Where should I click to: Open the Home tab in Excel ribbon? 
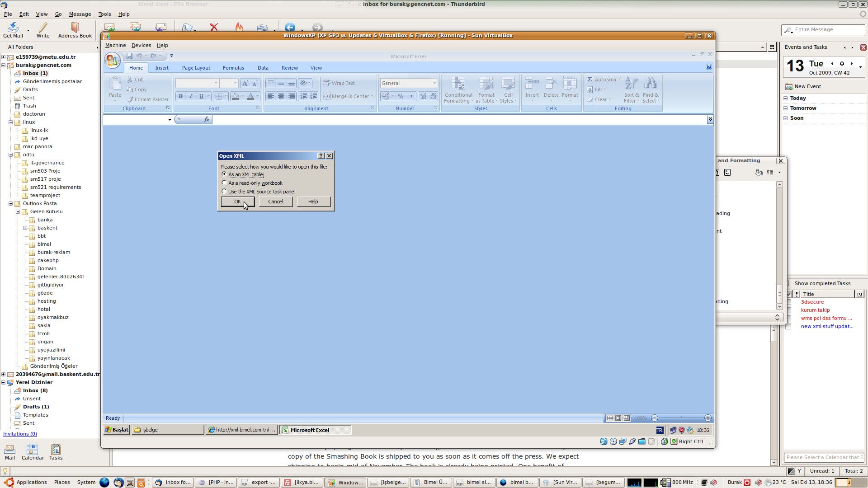click(136, 67)
